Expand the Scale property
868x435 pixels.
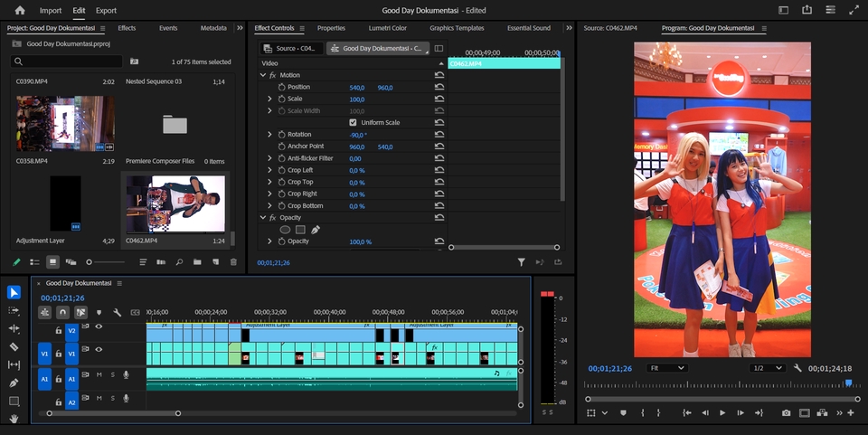pos(269,99)
